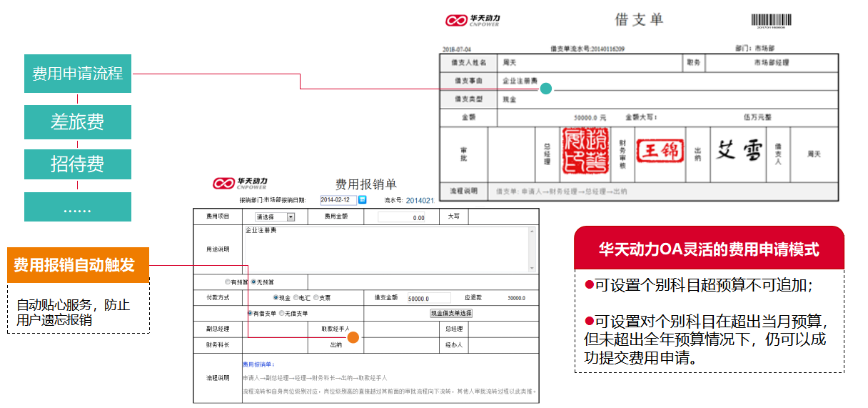
Task: Click the 费用申请流程 teal block
Action: pyautogui.click(x=78, y=73)
